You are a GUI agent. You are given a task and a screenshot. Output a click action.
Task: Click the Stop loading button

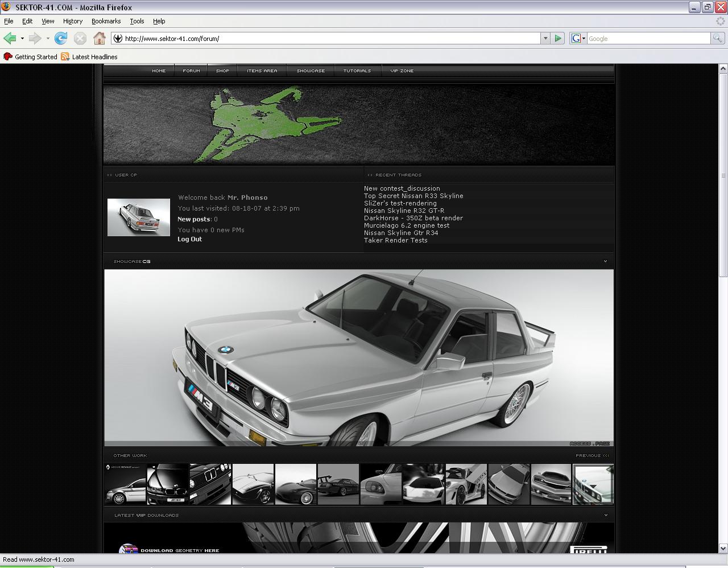(x=80, y=38)
